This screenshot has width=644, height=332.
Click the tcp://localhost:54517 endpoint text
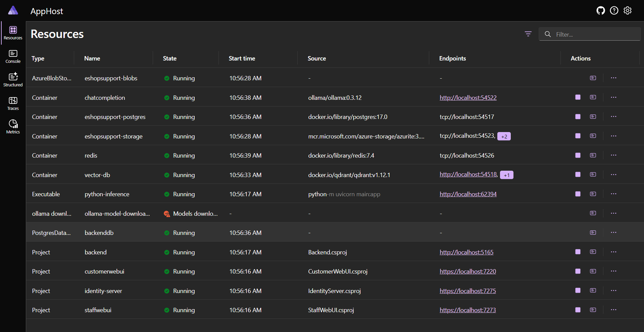467,117
